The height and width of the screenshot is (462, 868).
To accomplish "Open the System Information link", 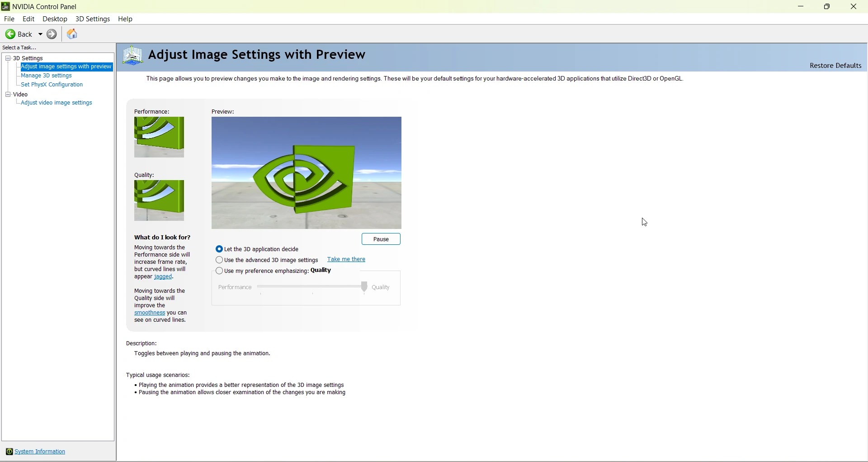I will coord(40,452).
